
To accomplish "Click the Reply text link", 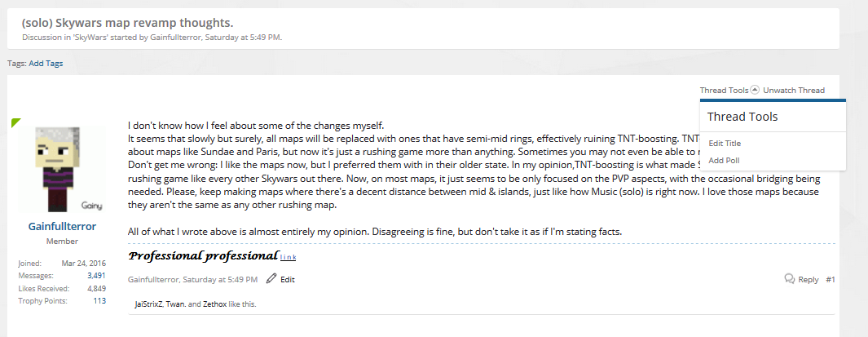I will (809, 279).
